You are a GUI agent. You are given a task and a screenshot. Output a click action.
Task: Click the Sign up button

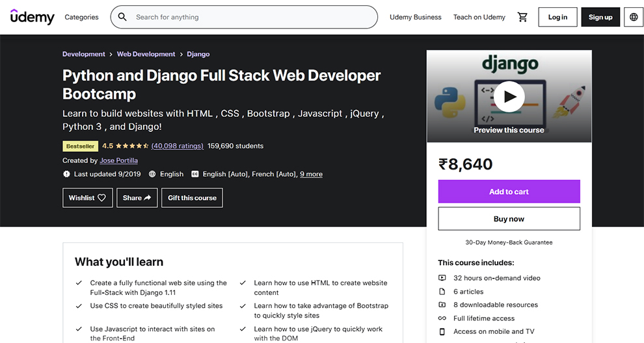(x=600, y=17)
